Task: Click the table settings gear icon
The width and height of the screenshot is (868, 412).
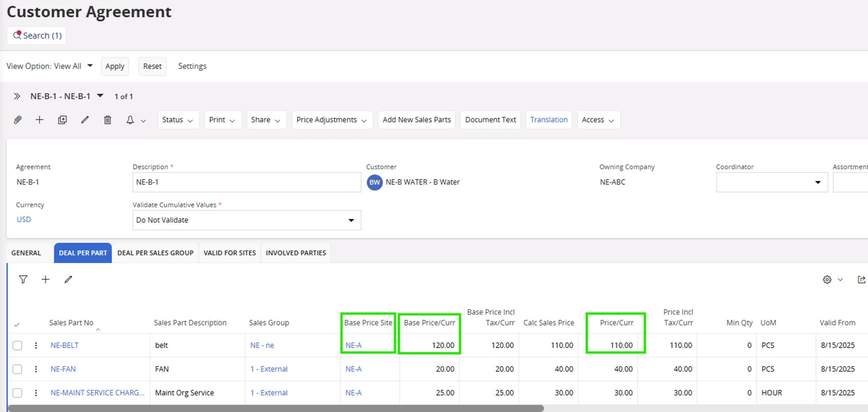Action: (x=827, y=280)
